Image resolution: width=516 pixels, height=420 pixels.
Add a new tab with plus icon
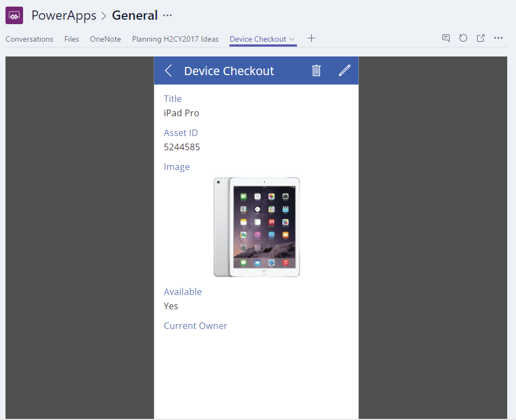coord(311,38)
